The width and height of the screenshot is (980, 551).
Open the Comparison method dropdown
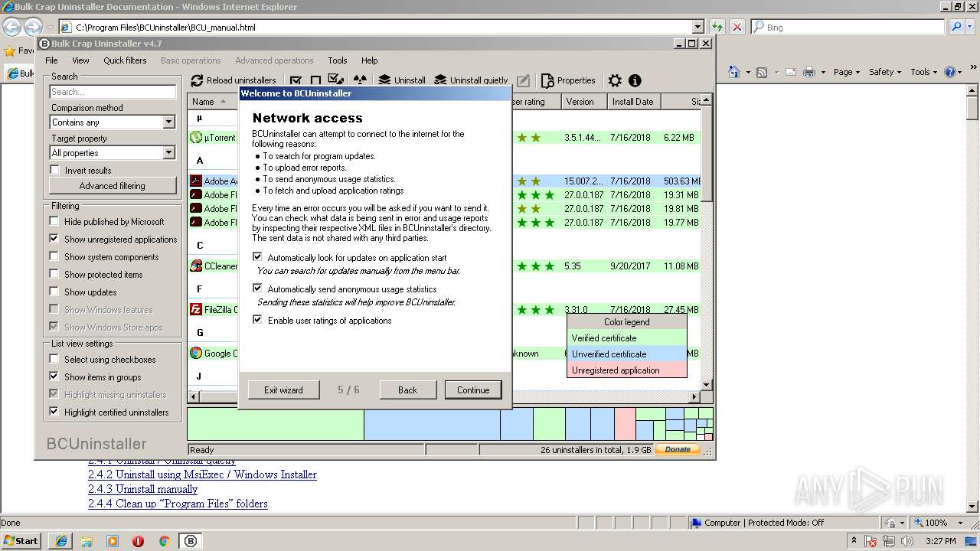coord(169,122)
